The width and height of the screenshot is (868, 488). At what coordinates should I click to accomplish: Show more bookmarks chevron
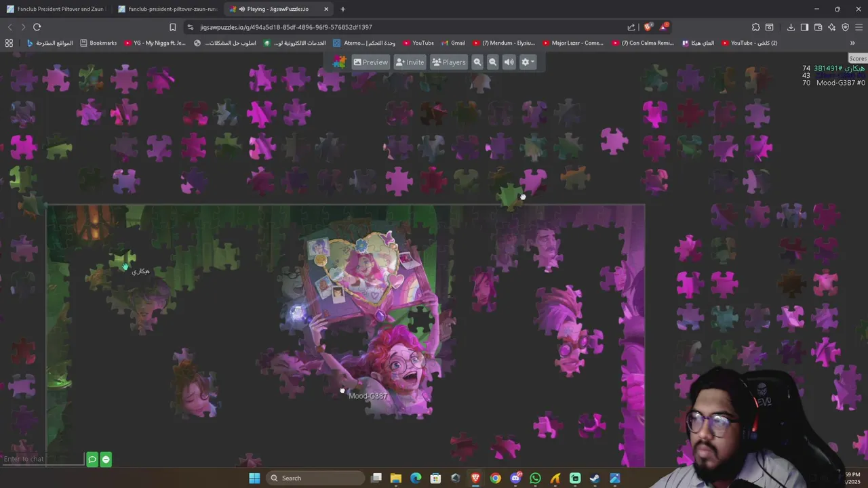852,43
